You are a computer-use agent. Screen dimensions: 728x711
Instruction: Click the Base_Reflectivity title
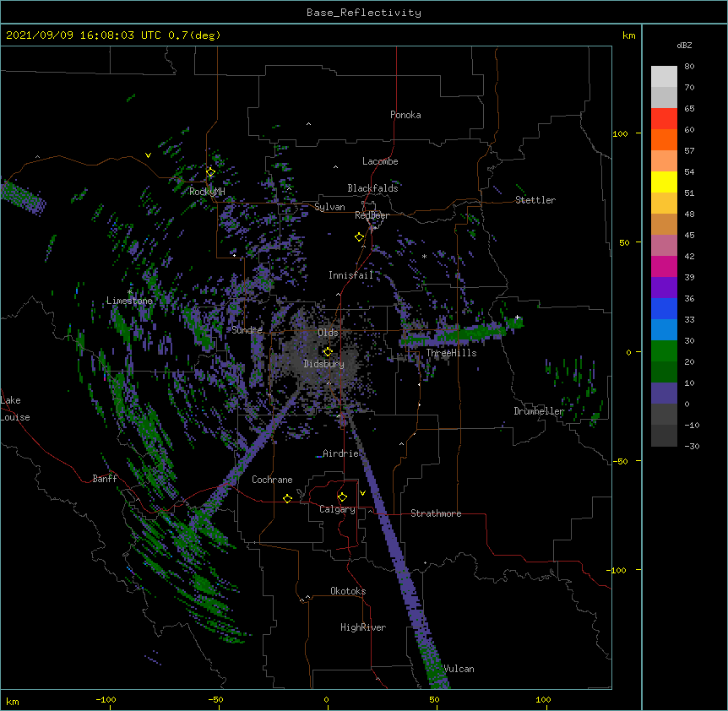364,13
